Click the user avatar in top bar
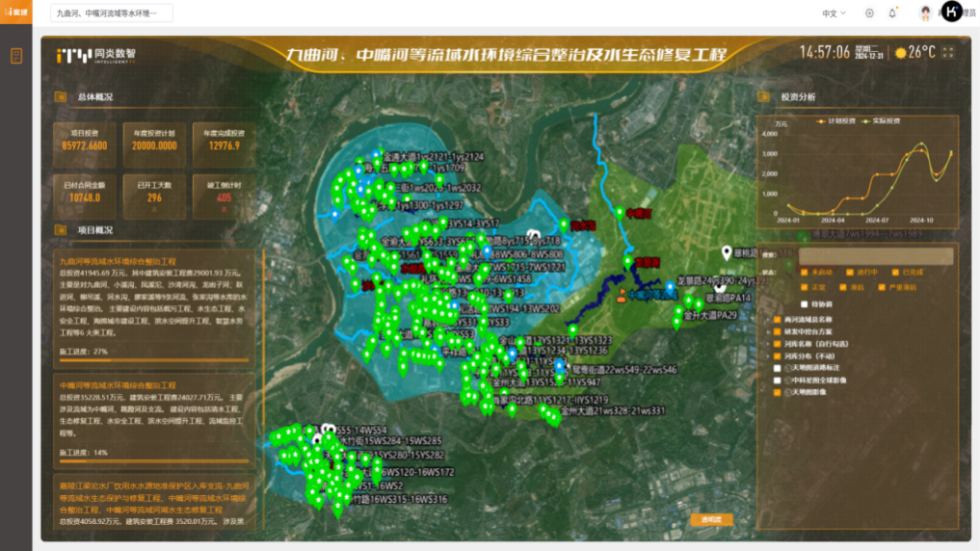This screenshot has width=980, height=551. click(926, 13)
